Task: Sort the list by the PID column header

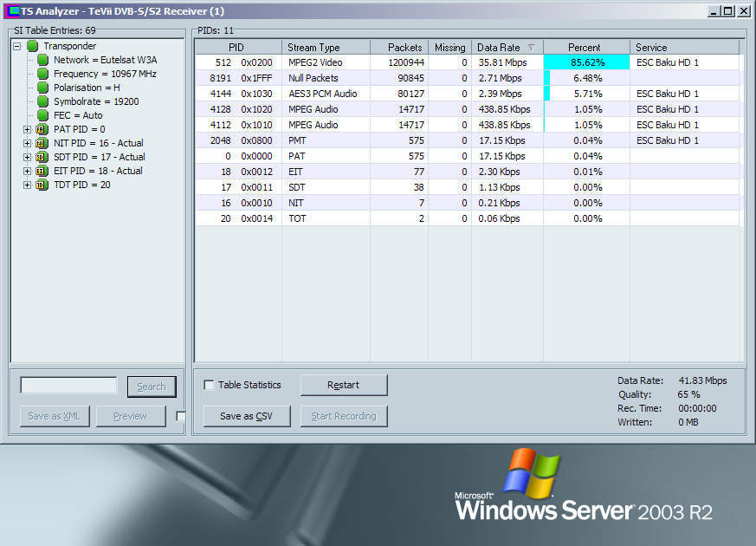Action: point(238,48)
